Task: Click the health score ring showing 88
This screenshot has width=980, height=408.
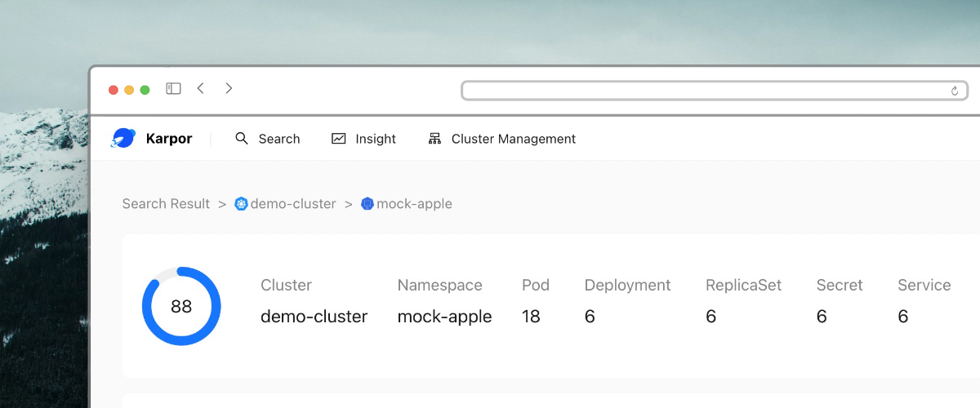Action: point(181,306)
